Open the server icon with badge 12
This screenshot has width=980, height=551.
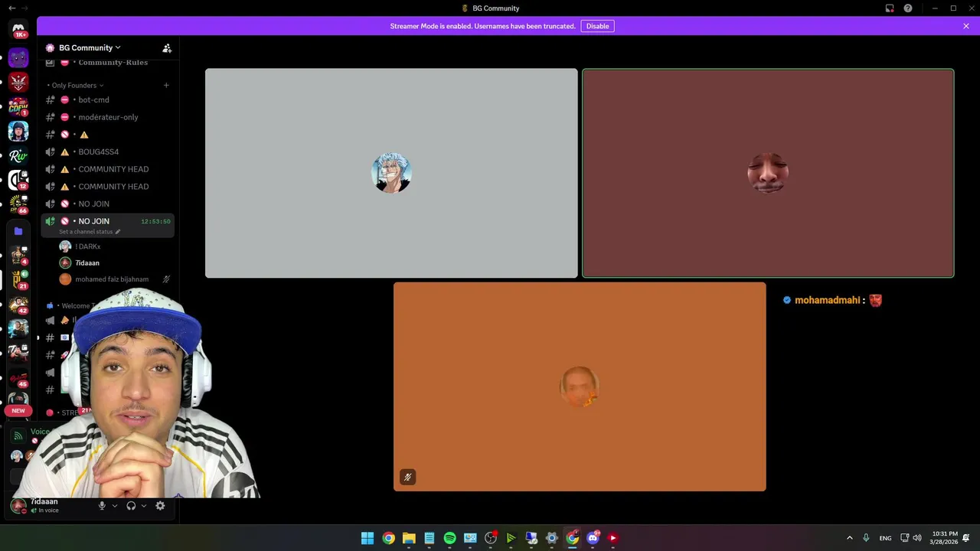18,180
